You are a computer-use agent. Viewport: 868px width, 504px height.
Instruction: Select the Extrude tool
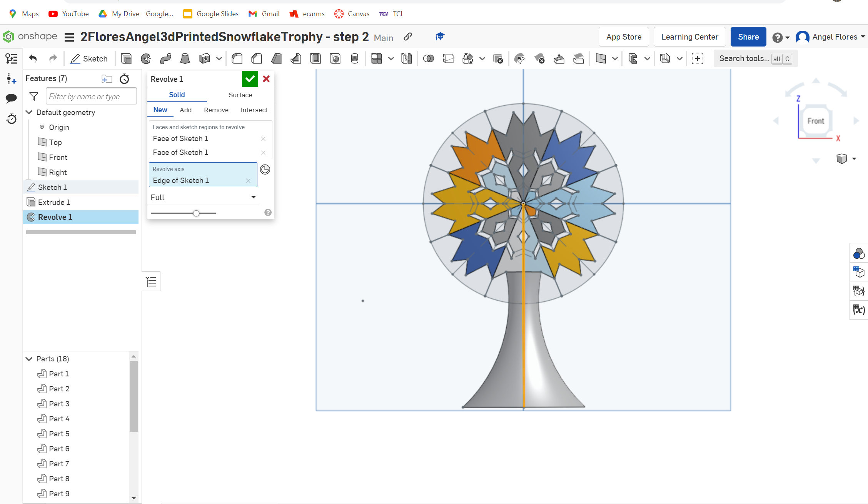point(126,58)
